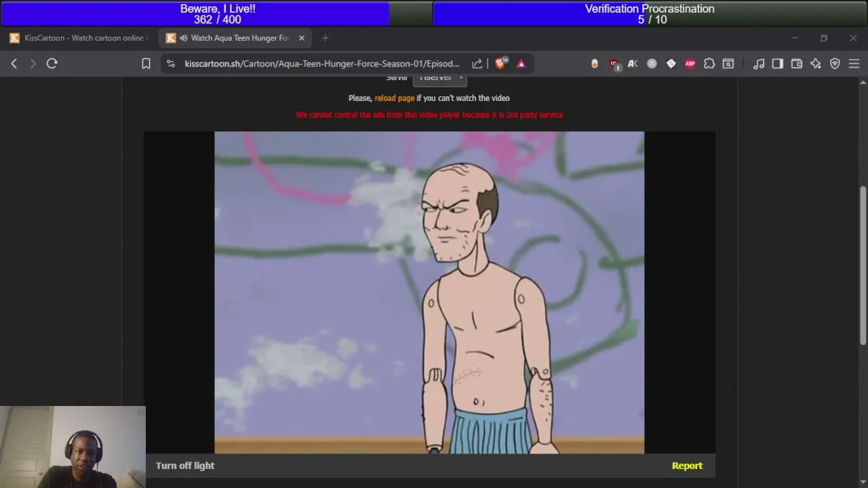The image size is (868, 488).
Task: Click the reload page link
Action: point(395,98)
